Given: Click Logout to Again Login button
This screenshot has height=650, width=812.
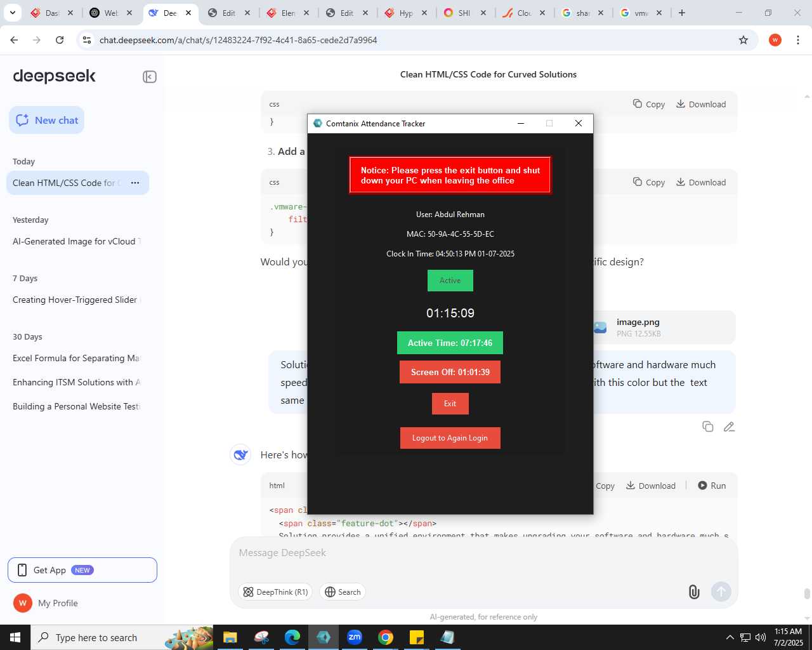Looking at the screenshot, I should point(450,438).
